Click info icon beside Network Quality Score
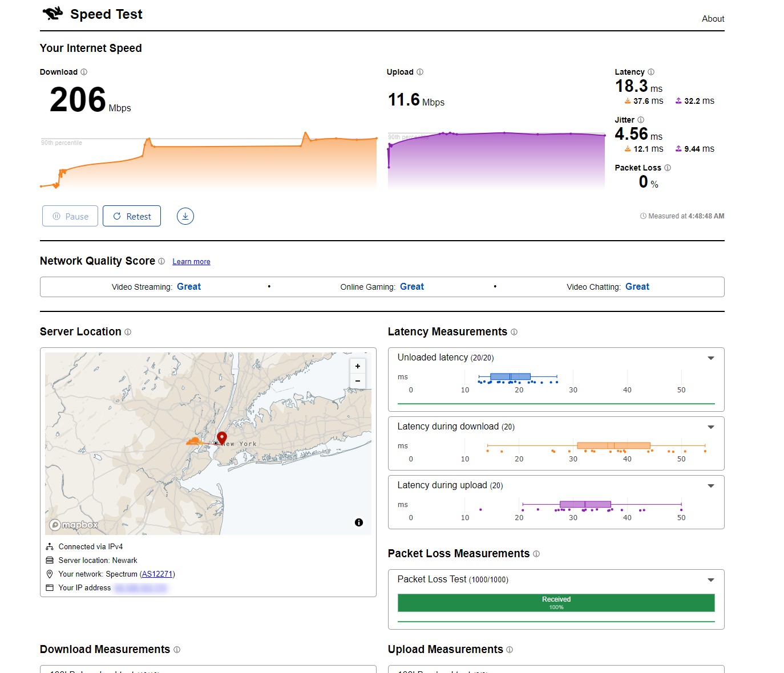This screenshot has height=673, width=784. [x=161, y=261]
